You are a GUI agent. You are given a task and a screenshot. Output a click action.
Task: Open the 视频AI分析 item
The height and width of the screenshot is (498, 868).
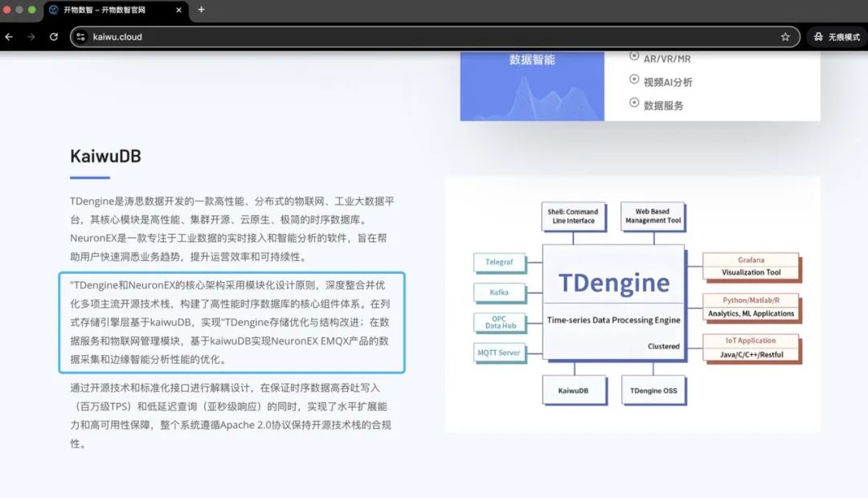pyautogui.click(x=668, y=83)
